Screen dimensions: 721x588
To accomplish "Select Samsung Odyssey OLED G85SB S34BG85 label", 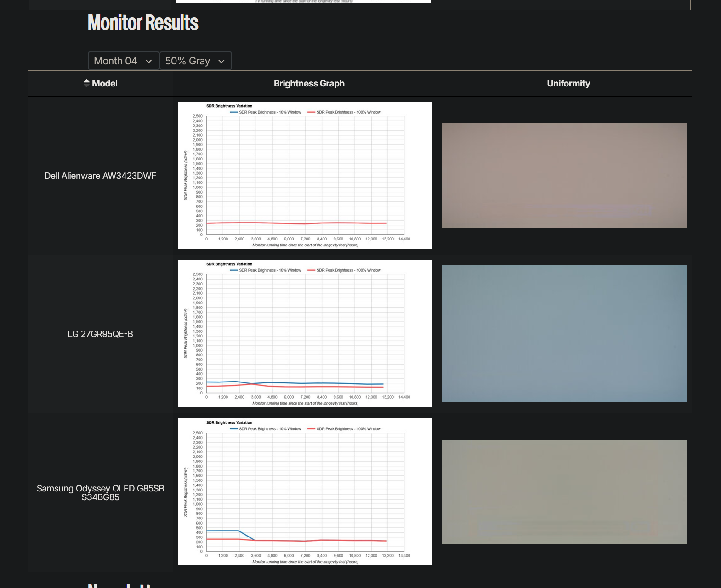I will (100, 492).
